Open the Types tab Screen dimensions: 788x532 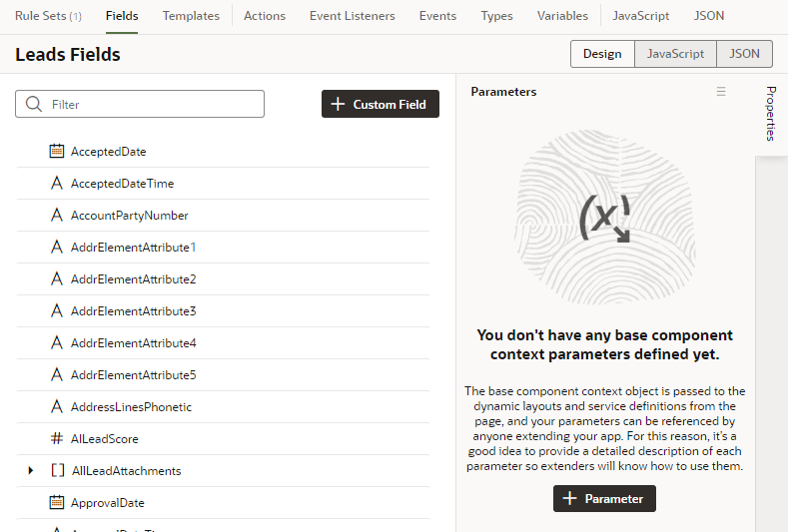[x=496, y=16]
